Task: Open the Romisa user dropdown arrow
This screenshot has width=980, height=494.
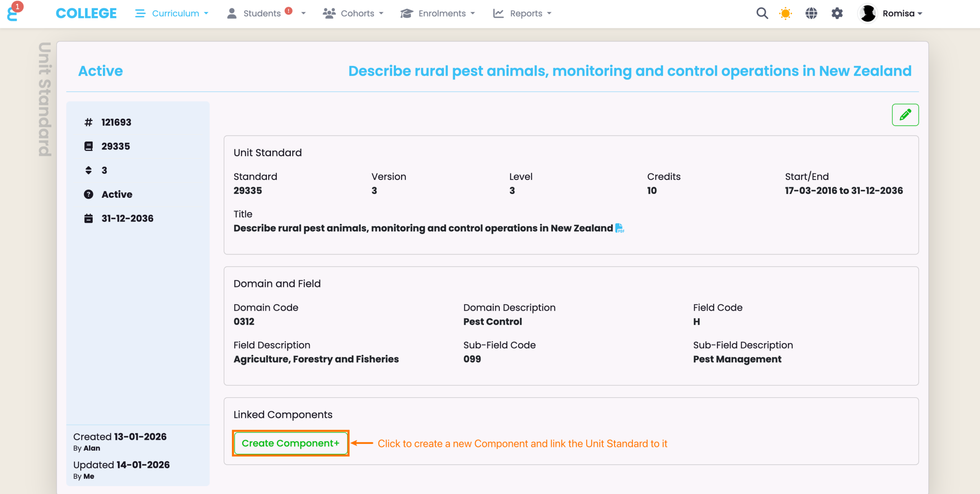Action: pyautogui.click(x=920, y=13)
